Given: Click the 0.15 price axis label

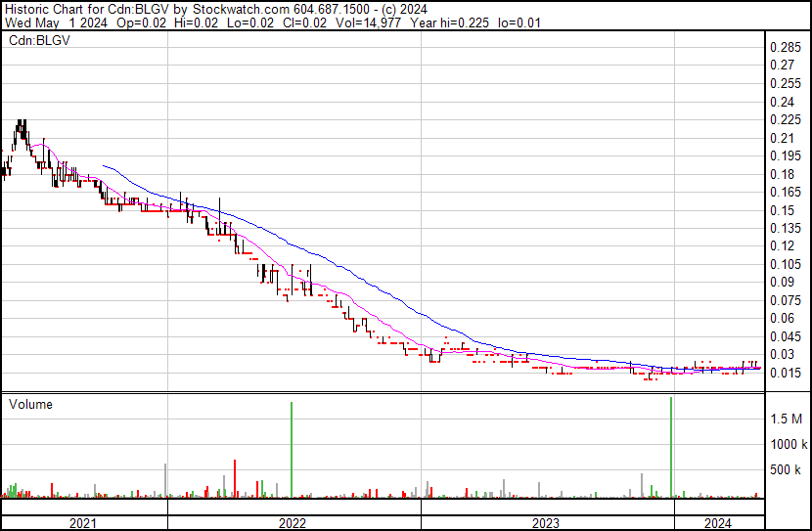Looking at the screenshot, I should pyautogui.click(x=782, y=210).
